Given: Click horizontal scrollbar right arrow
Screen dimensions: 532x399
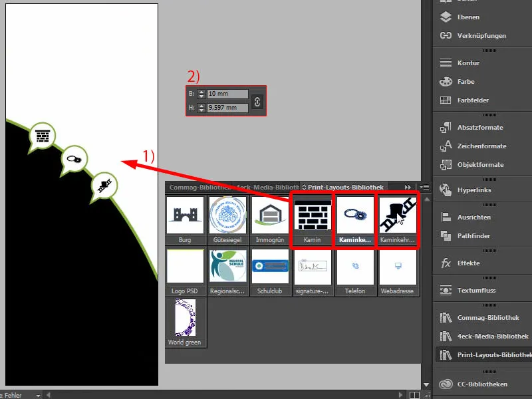Looking at the screenshot, I should (401, 395).
